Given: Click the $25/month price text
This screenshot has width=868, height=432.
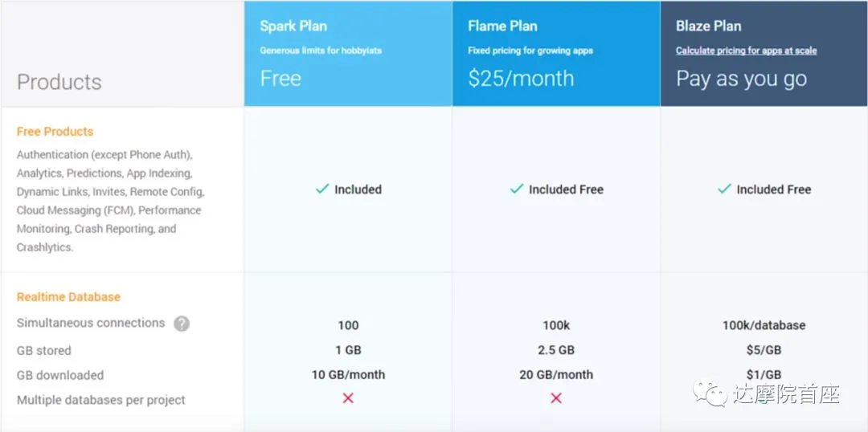Looking at the screenshot, I should tap(521, 79).
